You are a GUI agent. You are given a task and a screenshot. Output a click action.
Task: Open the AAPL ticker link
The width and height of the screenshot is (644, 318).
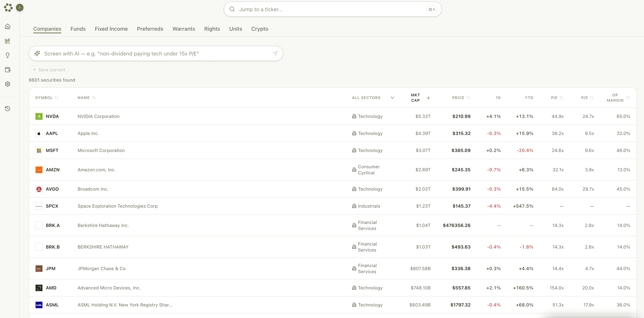coord(52,133)
